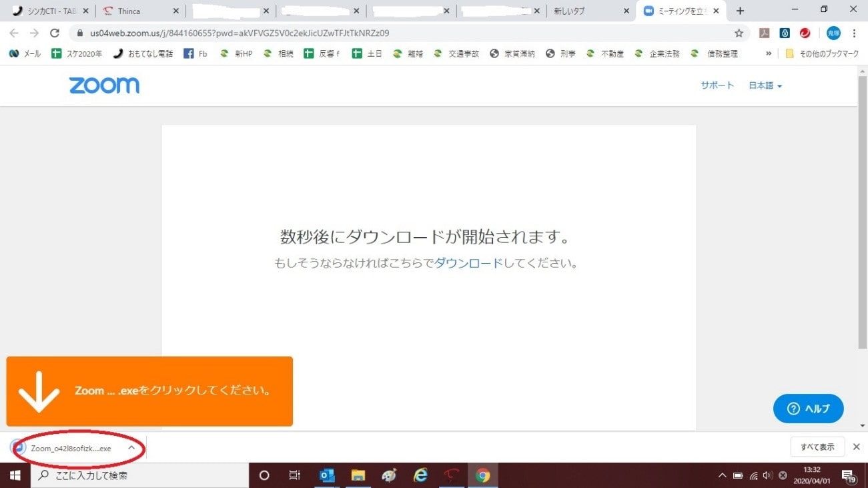This screenshot has width=868, height=488.
Task: Open Internet Explorer from taskbar
Action: point(420,475)
